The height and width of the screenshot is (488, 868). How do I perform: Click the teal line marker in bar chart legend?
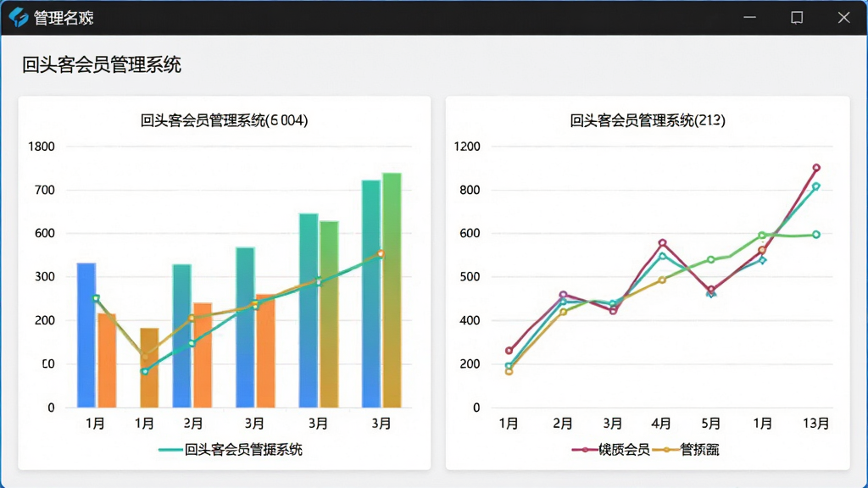pyautogui.click(x=170, y=450)
